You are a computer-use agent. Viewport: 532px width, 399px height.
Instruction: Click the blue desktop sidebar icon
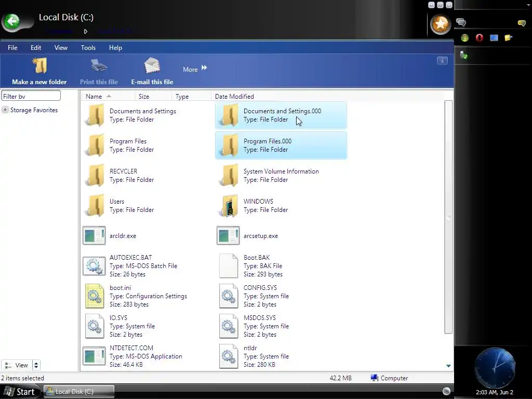pyautogui.click(x=494, y=37)
